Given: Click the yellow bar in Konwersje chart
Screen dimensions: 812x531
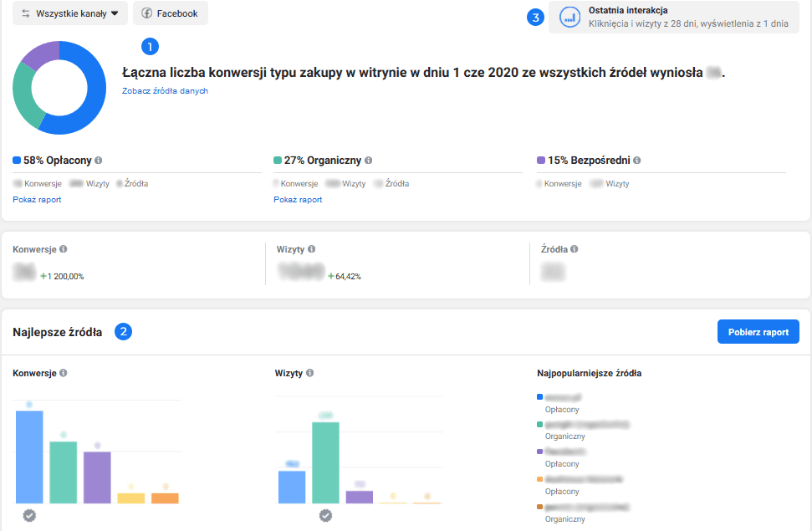Looking at the screenshot, I should click(x=131, y=498).
